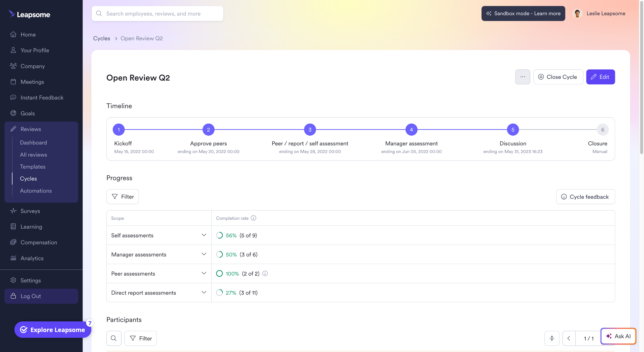The height and width of the screenshot is (352, 644).
Task: Expand the Peer assessments row
Action: [x=204, y=273]
